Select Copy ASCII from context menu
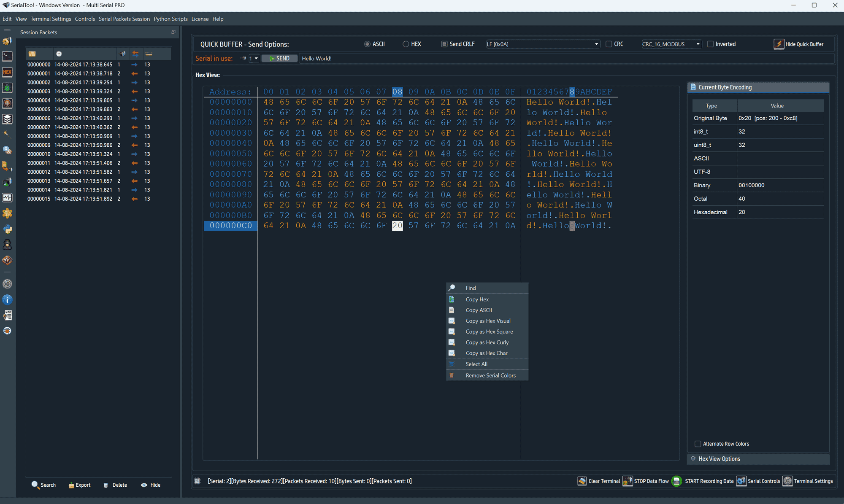This screenshot has width=844, height=504. coord(479,310)
